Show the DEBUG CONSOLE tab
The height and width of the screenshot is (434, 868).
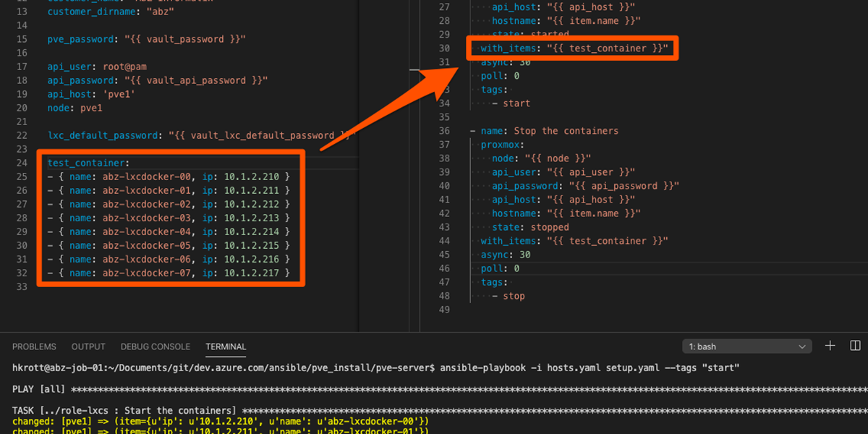(x=156, y=347)
